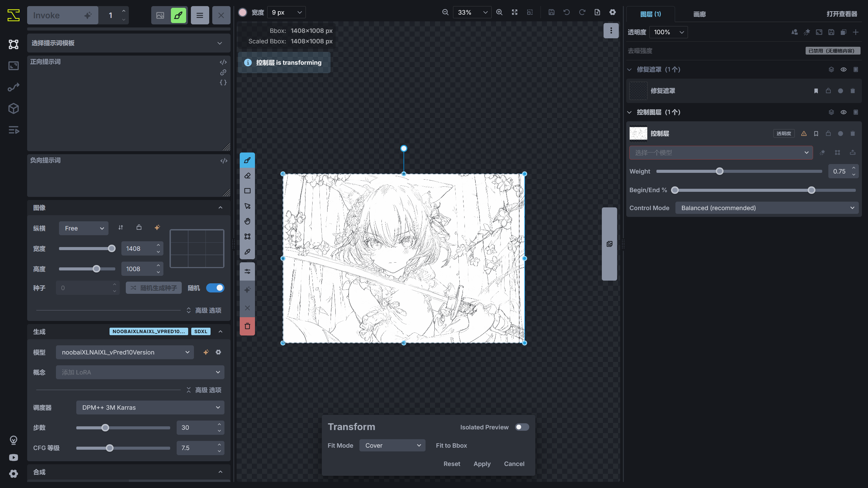
Task: Enable the Isolated Preview toggle
Action: click(x=521, y=427)
